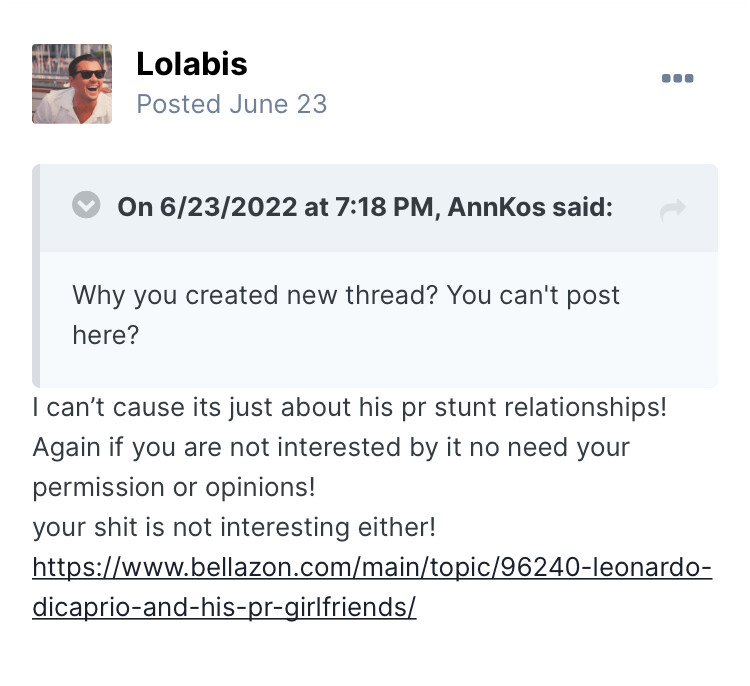Open the post options ellipsis menu

tap(677, 79)
